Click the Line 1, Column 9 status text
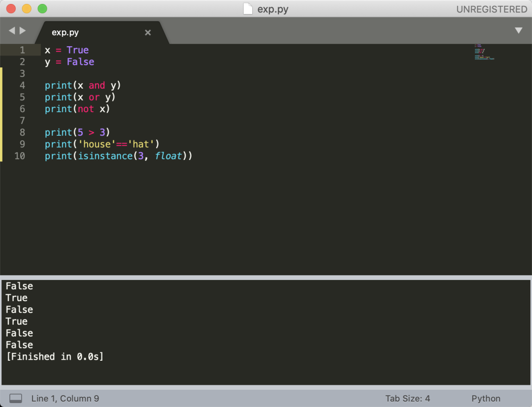 click(x=65, y=398)
